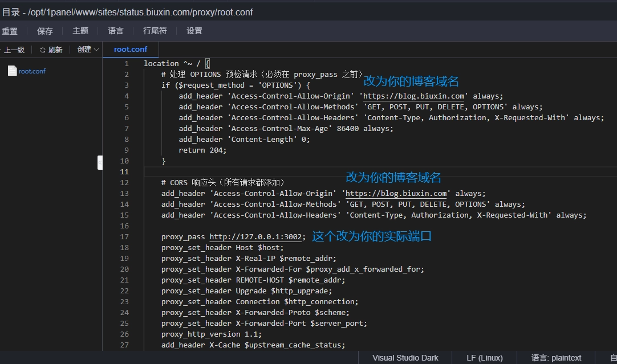Click the 语言: plaintext status entry

[x=556, y=358]
